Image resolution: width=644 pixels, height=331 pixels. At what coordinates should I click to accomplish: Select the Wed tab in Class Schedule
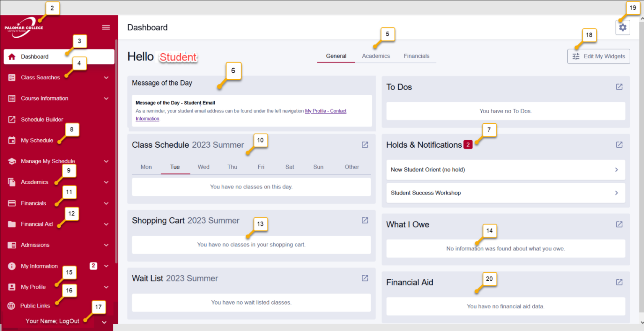203,167
